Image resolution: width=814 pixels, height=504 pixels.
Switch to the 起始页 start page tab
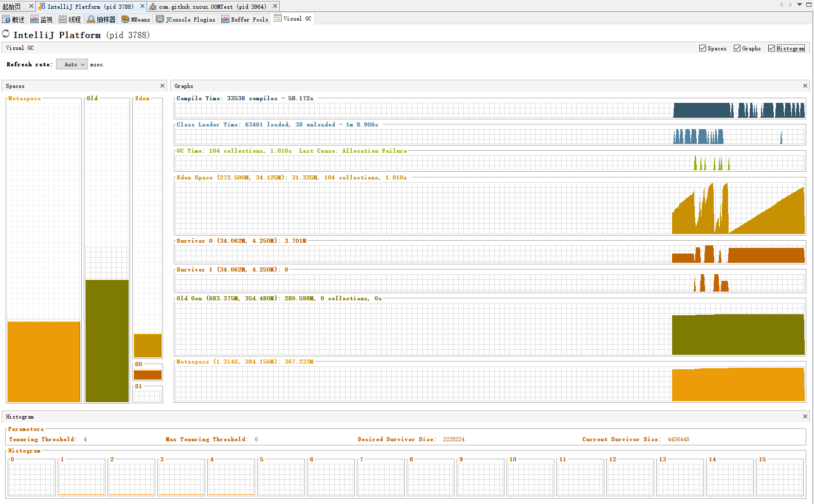point(12,7)
